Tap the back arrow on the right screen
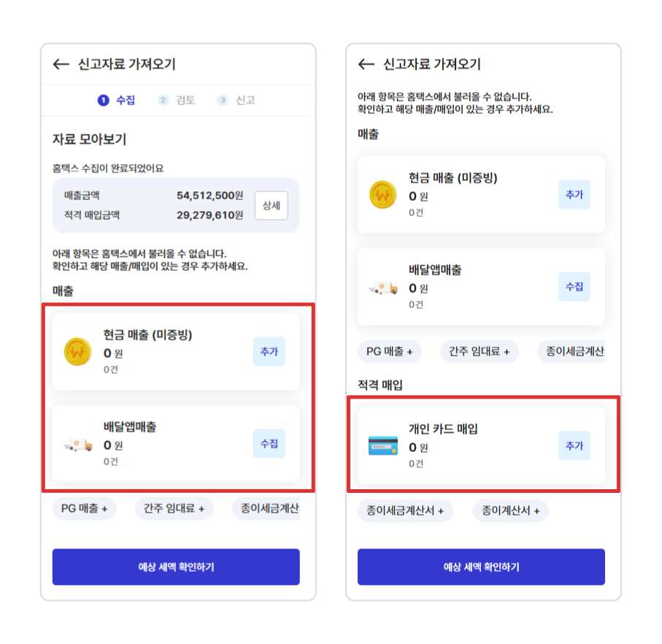The image size is (662, 644). (x=366, y=64)
